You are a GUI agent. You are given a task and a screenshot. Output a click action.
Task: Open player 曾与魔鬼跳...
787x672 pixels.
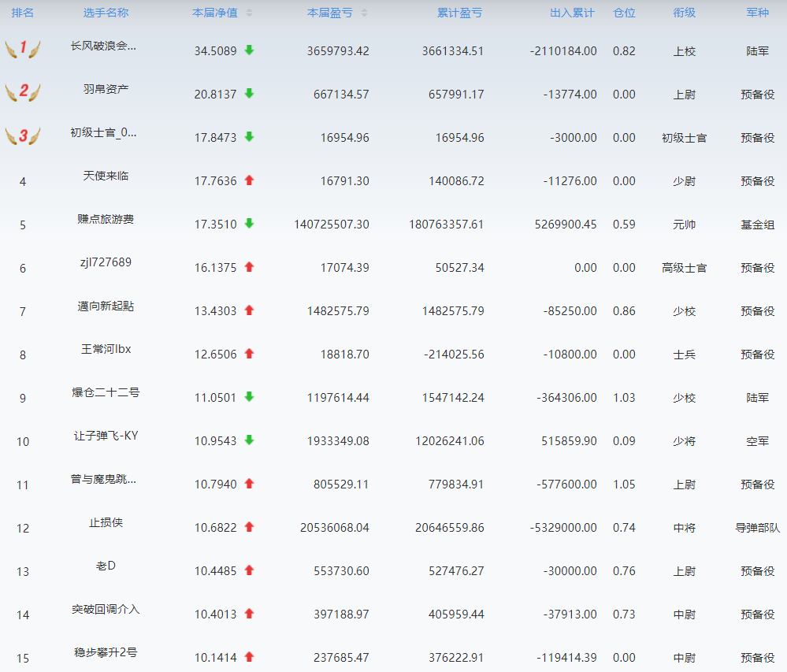(103, 479)
